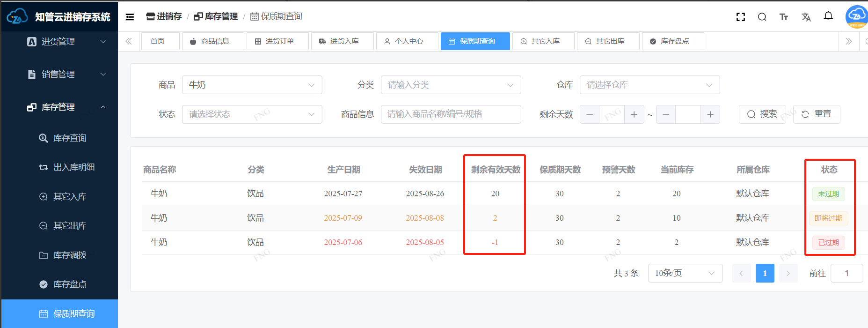This screenshot has width=868, height=328.
Task: Switch to the 商品信息 tab
Action: click(213, 41)
